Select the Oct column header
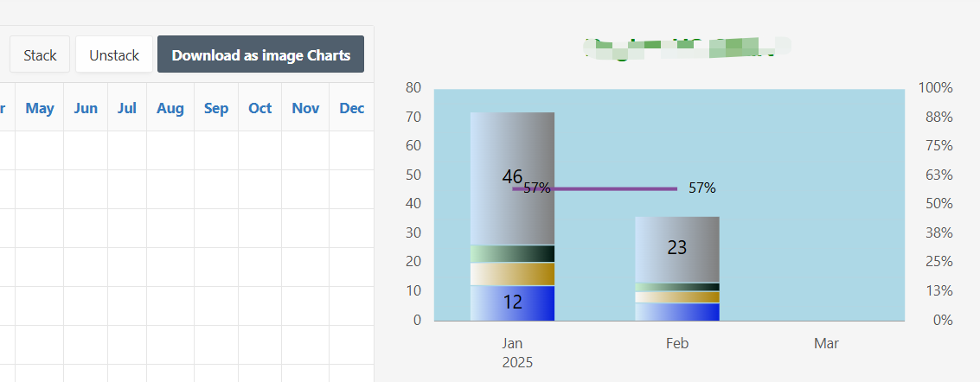The height and width of the screenshot is (382, 980). [x=260, y=108]
